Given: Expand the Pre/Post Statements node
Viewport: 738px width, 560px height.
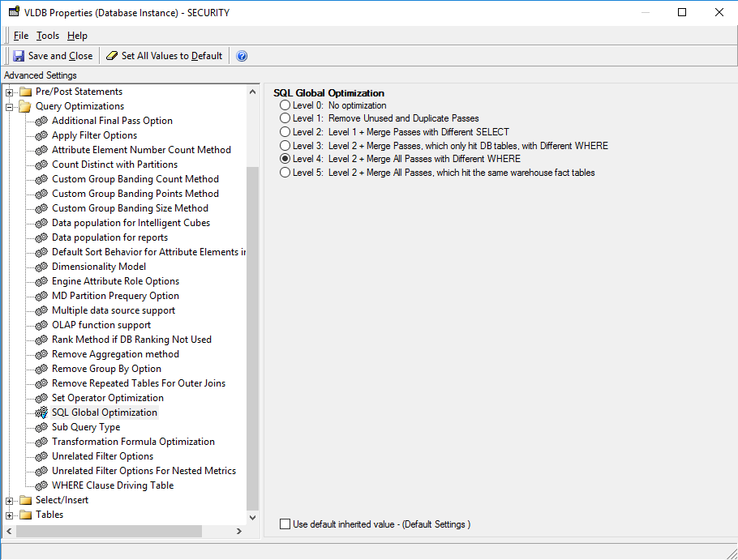Looking at the screenshot, I should [x=9, y=92].
